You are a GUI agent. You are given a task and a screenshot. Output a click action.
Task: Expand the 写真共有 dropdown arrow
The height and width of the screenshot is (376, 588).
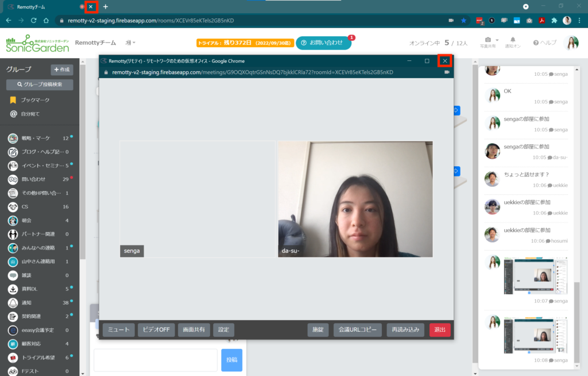click(497, 40)
